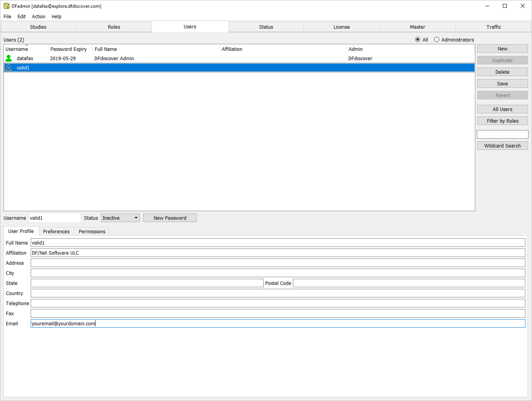Click the Wildcard Search button
Screen dimensions: 532x401
click(502, 146)
